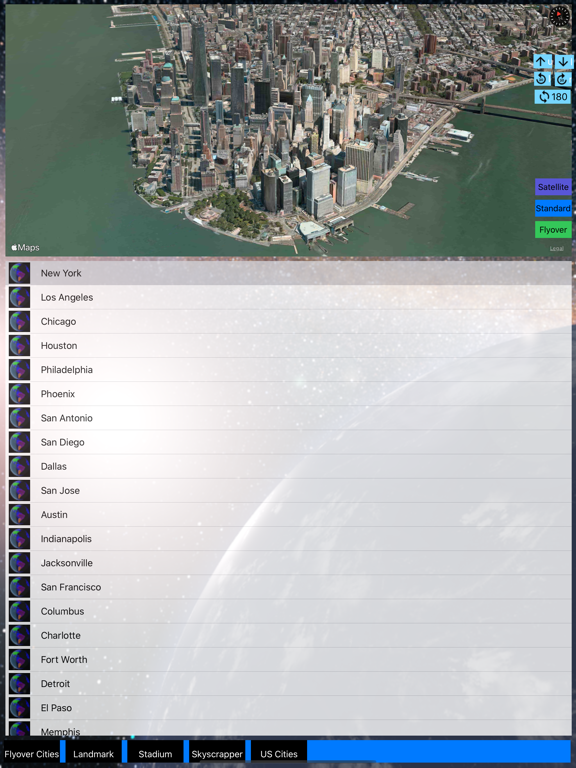Click the globe icon beside San Antonio

pos(20,418)
